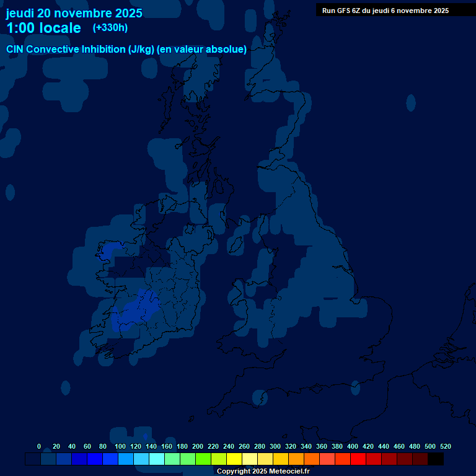This screenshot has width=476, height=476.
Task: Click the bright yellow legend swatch near 240
Action: click(x=234, y=459)
